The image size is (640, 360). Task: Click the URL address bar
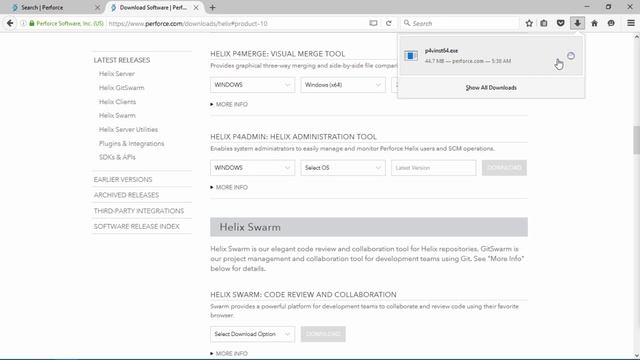point(237,23)
